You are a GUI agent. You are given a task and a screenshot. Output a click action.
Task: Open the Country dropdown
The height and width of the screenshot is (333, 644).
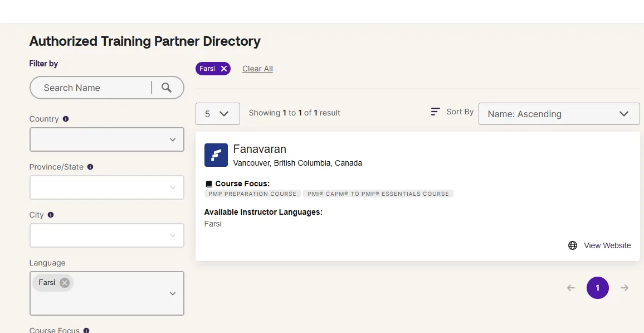(x=107, y=139)
